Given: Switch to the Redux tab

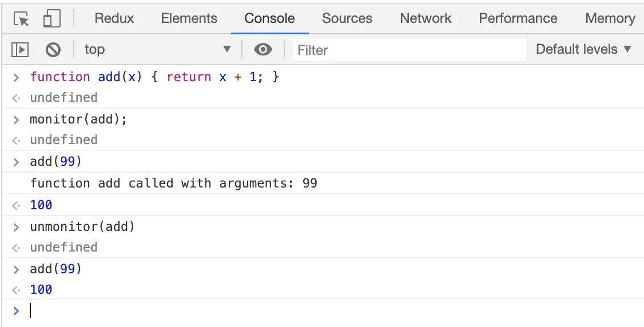Looking at the screenshot, I should pyautogui.click(x=114, y=18).
